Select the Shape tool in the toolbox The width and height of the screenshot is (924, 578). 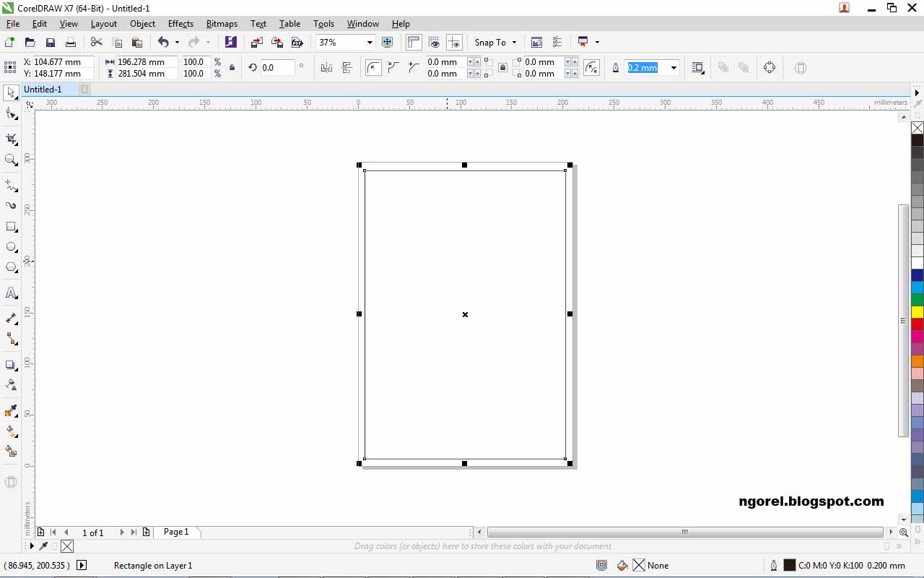[11, 113]
